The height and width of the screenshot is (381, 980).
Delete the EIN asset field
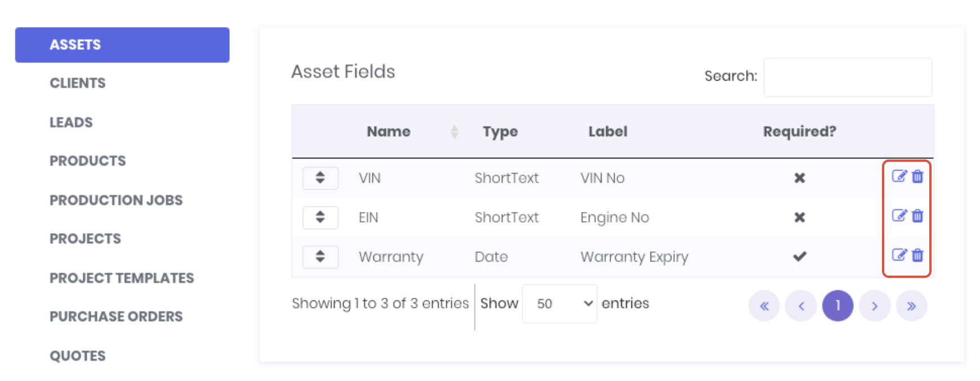click(x=917, y=216)
